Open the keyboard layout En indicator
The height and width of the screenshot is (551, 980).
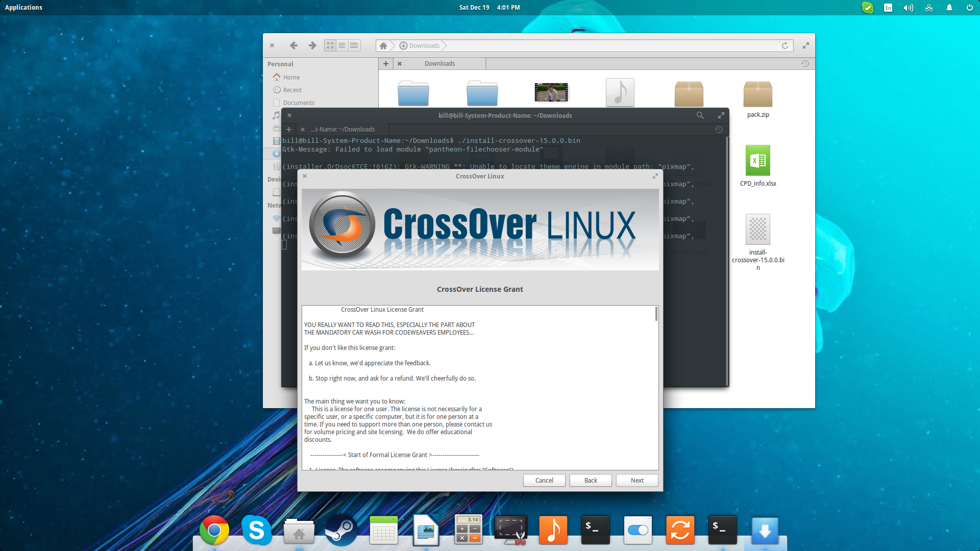(888, 8)
